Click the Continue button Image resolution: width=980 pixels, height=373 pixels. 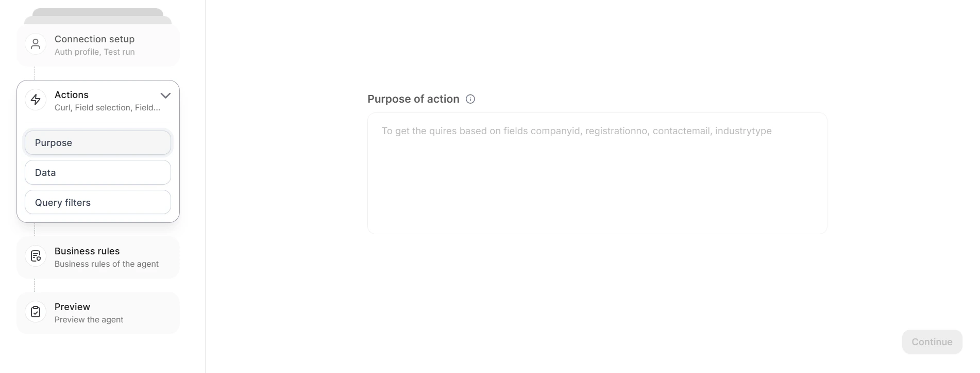click(932, 342)
